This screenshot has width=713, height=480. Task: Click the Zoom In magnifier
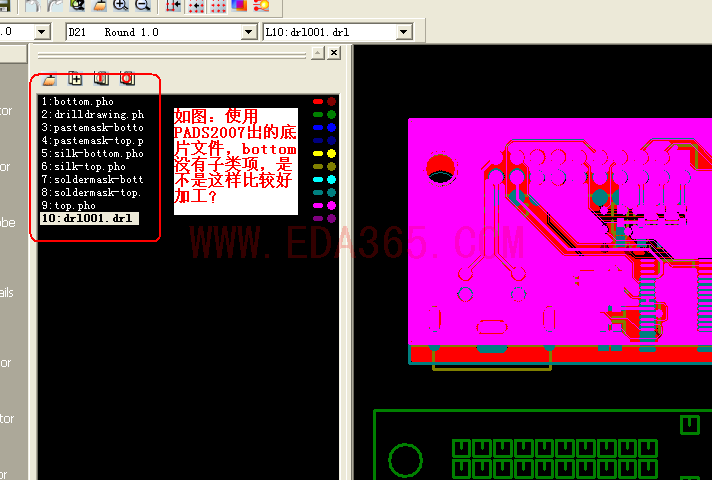coord(121,5)
